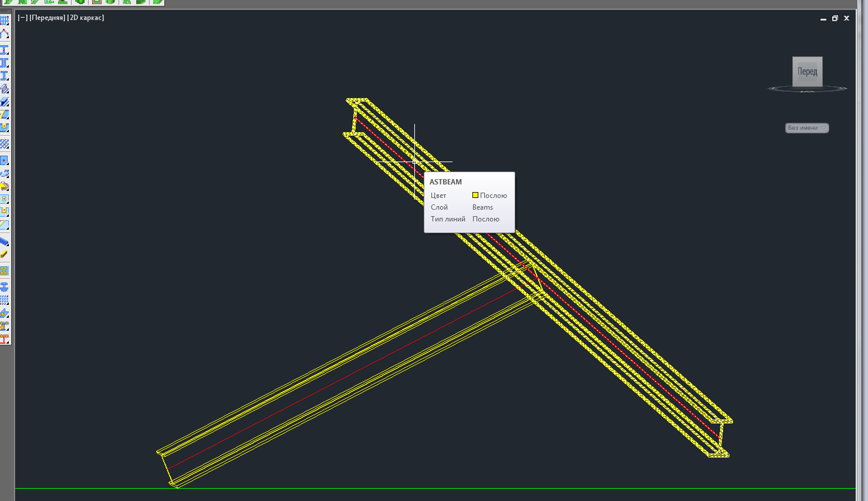Image resolution: width=868 pixels, height=501 pixels.
Task: Select the yellow highlighted I-section icon
Action: (5, 271)
